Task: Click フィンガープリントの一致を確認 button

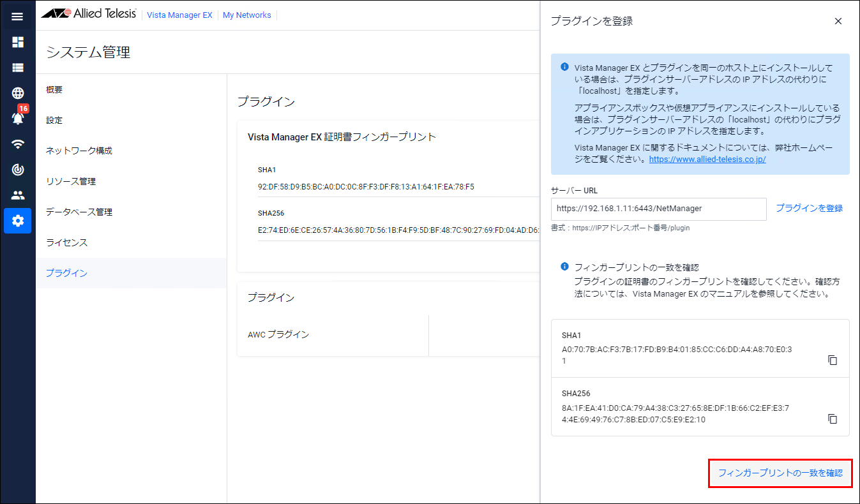Action: 780,473
